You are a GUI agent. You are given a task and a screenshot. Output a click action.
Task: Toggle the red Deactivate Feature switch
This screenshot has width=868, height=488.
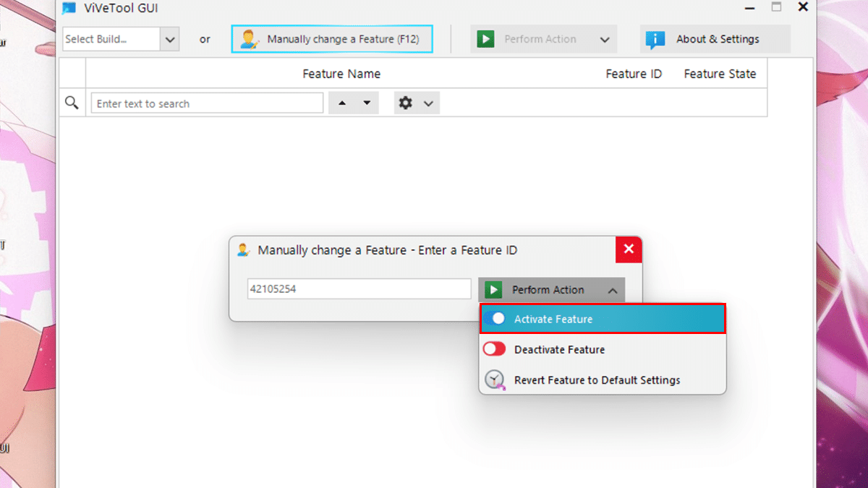point(495,349)
